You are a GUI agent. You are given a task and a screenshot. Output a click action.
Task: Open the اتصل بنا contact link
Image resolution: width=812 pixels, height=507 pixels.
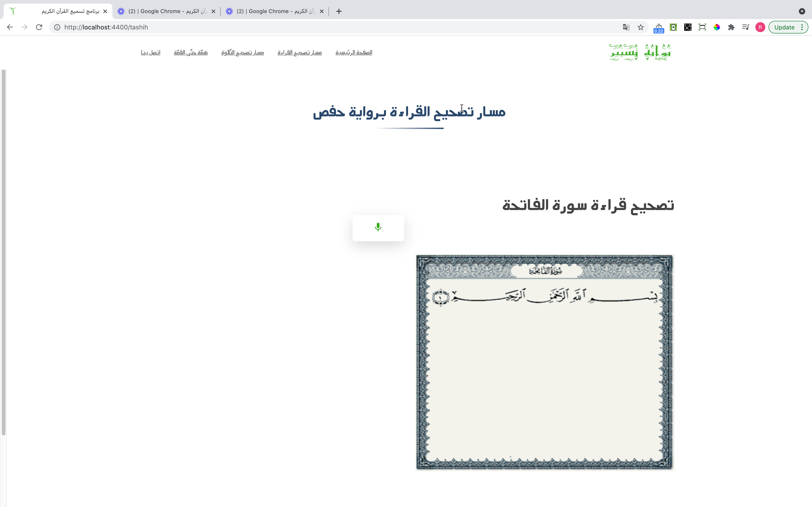150,52
